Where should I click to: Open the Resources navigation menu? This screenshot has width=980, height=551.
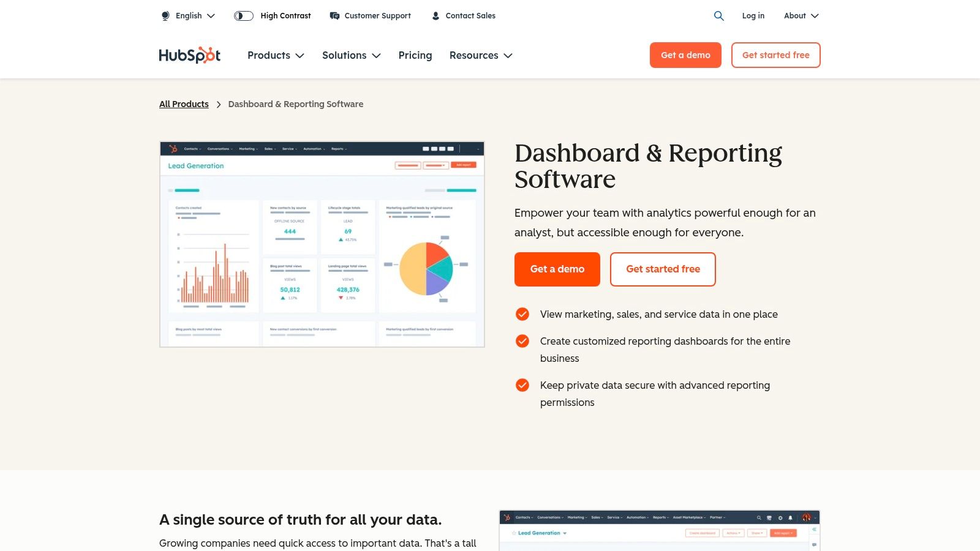pyautogui.click(x=480, y=55)
